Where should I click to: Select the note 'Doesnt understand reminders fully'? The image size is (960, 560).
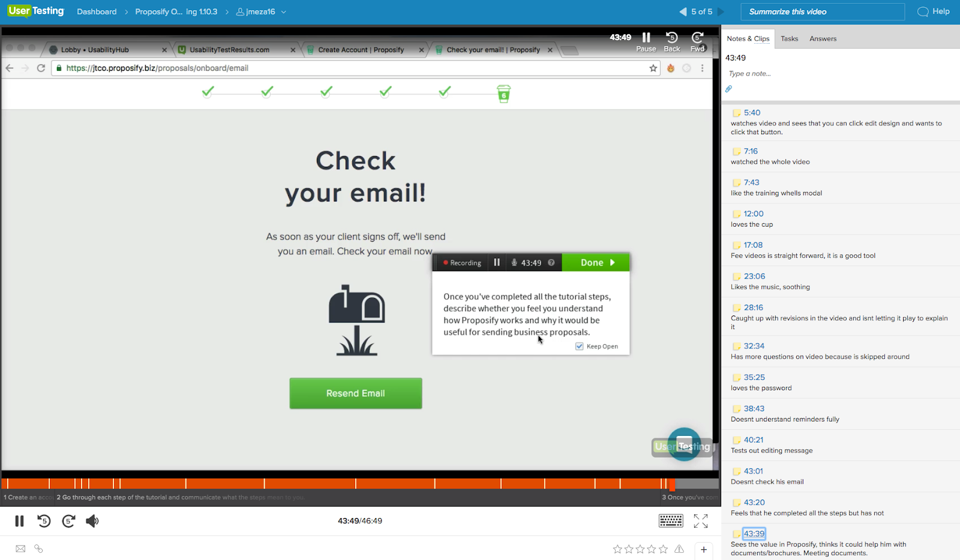[785, 420]
